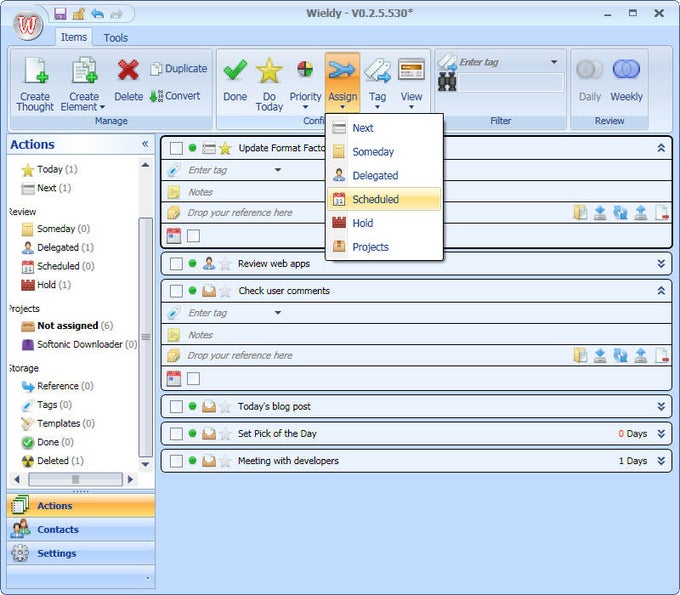Viewport: 680px width, 595px height.
Task: Click the undo arrow in title bar
Action: 97,14
